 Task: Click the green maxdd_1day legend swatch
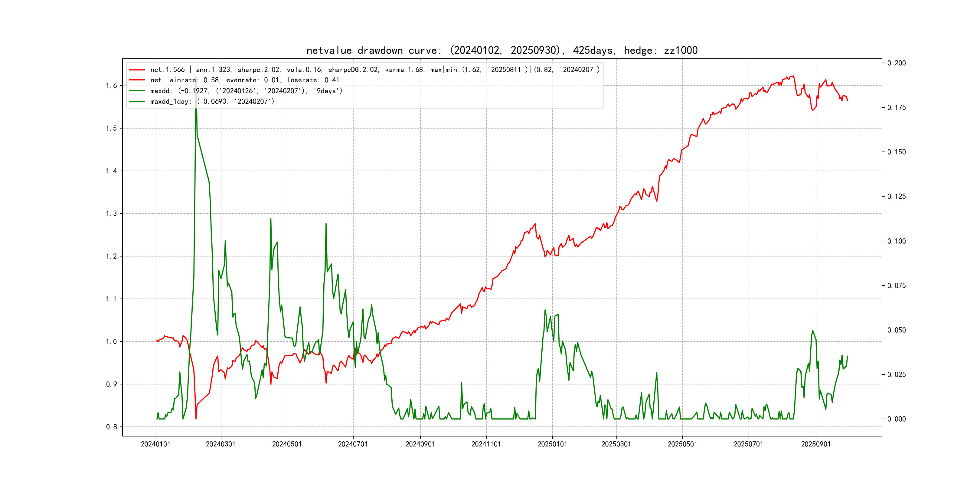tap(137, 102)
